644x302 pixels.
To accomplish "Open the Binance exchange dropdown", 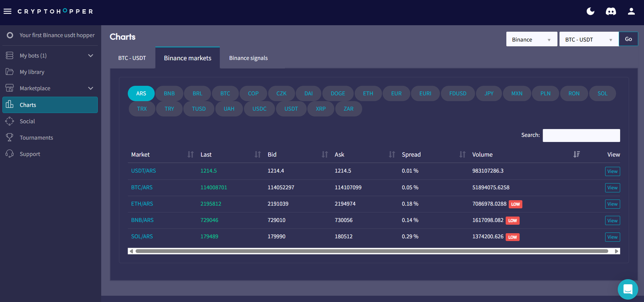I will (532, 39).
